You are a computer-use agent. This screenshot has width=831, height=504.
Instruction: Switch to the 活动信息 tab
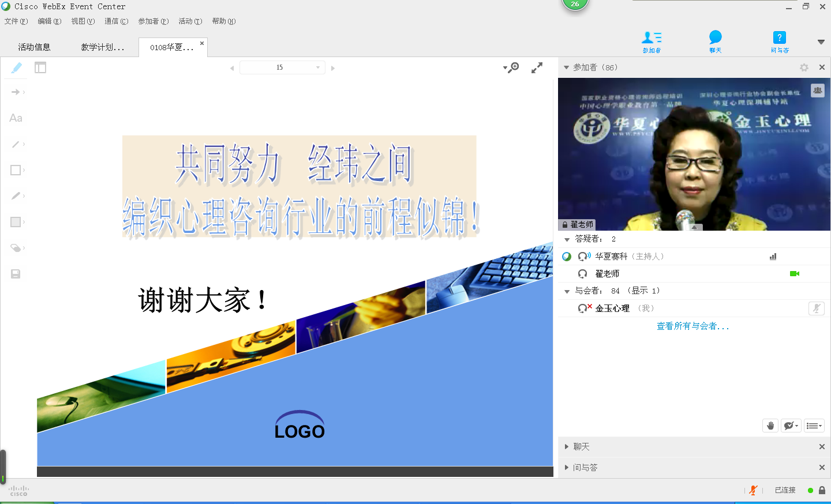pyautogui.click(x=34, y=47)
